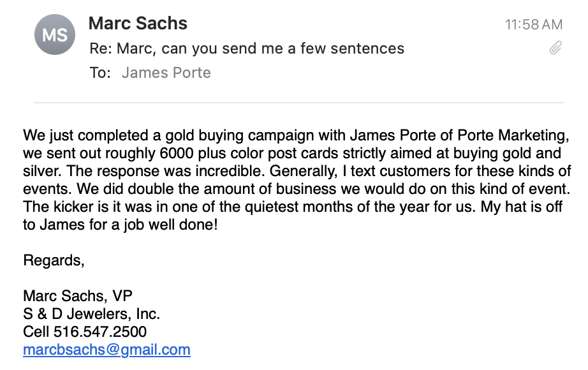Select recipient James Porte
The image size is (588, 370).
click(x=166, y=73)
